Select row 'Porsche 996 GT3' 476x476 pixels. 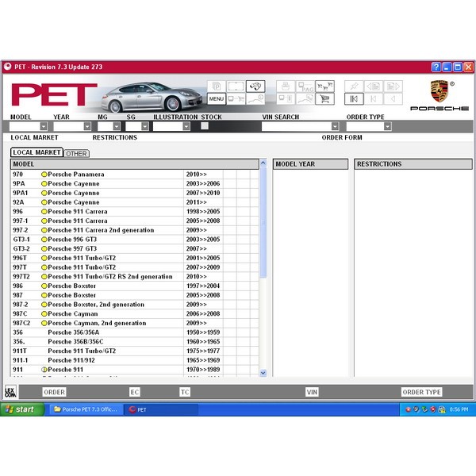tap(135, 240)
